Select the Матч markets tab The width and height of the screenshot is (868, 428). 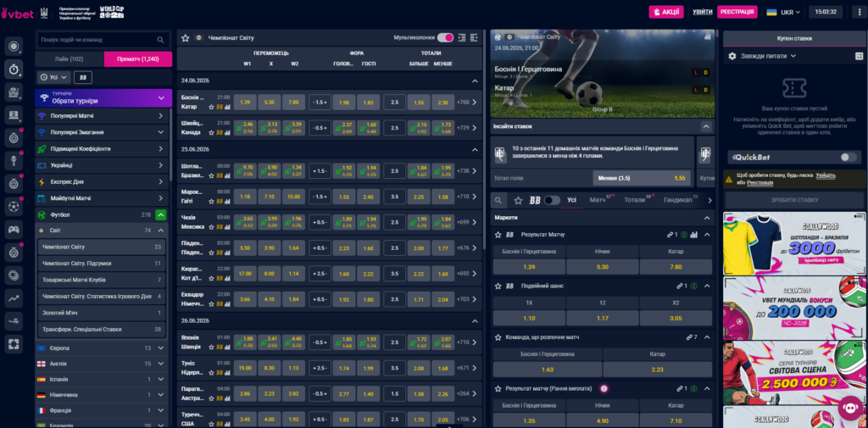pyautogui.click(x=599, y=200)
